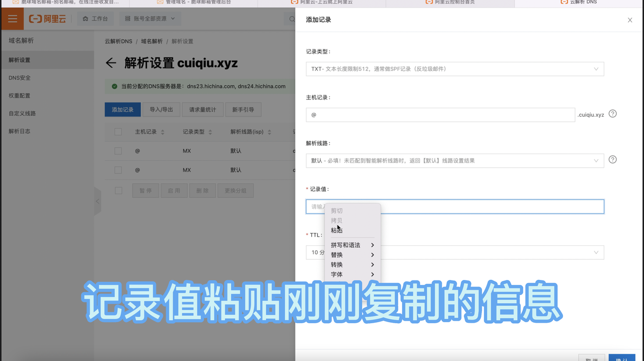Image resolution: width=644 pixels, height=361 pixels.
Task: Toggle the select-all checkbox in the table header
Action: point(118,132)
